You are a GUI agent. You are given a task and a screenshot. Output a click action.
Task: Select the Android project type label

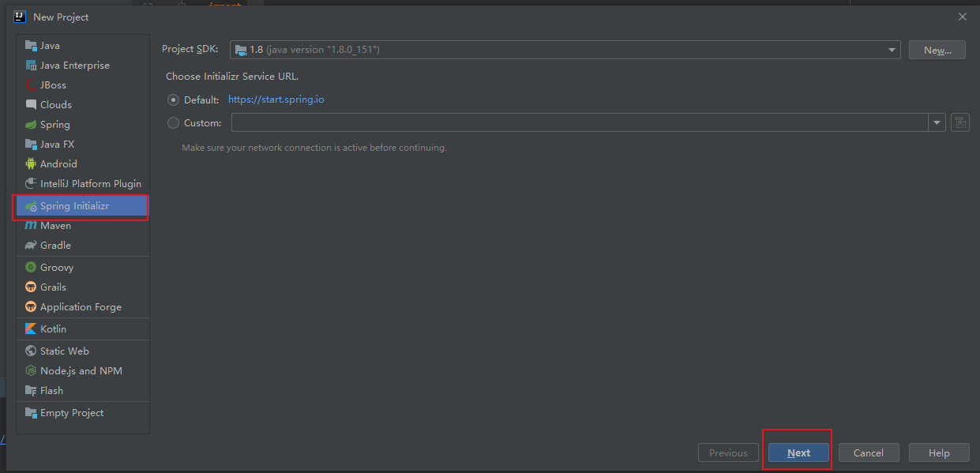click(58, 164)
